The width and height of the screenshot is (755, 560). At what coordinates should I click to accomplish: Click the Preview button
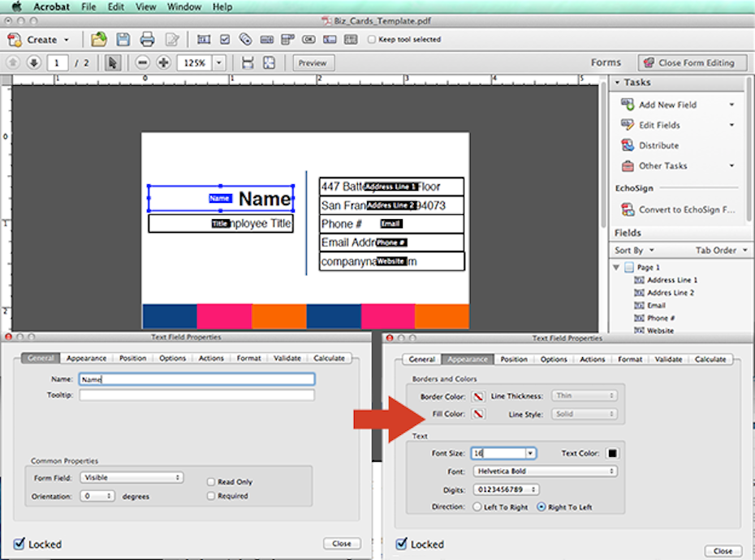[x=313, y=62]
